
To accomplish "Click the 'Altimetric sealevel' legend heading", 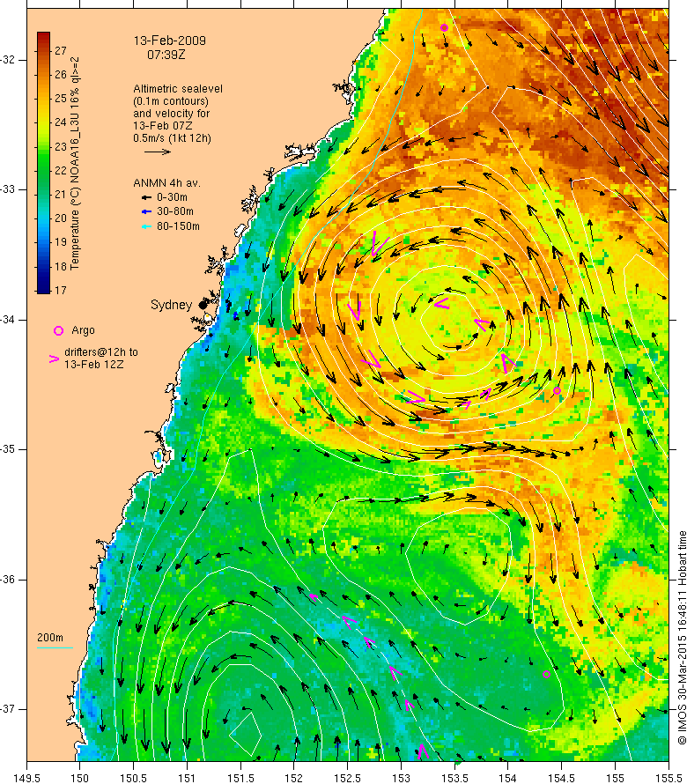I will point(178,88).
